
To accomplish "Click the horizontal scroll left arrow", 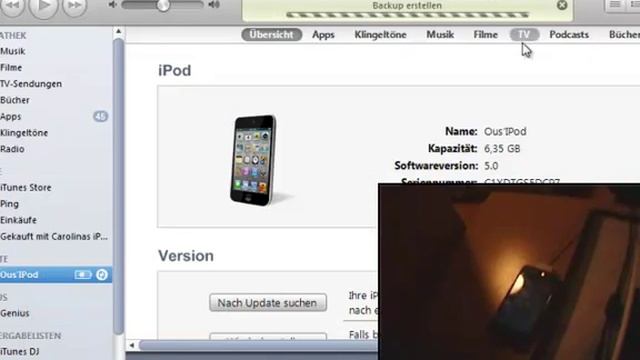I will pyautogui.click(x=131, y=346).
